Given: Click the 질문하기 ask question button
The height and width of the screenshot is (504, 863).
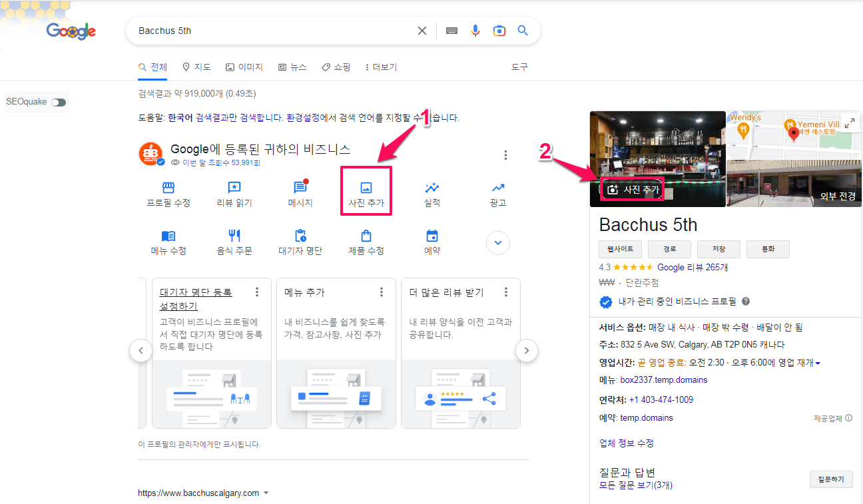Looking at the screenshot, I should pyautogui.click(x=831, y=479).
